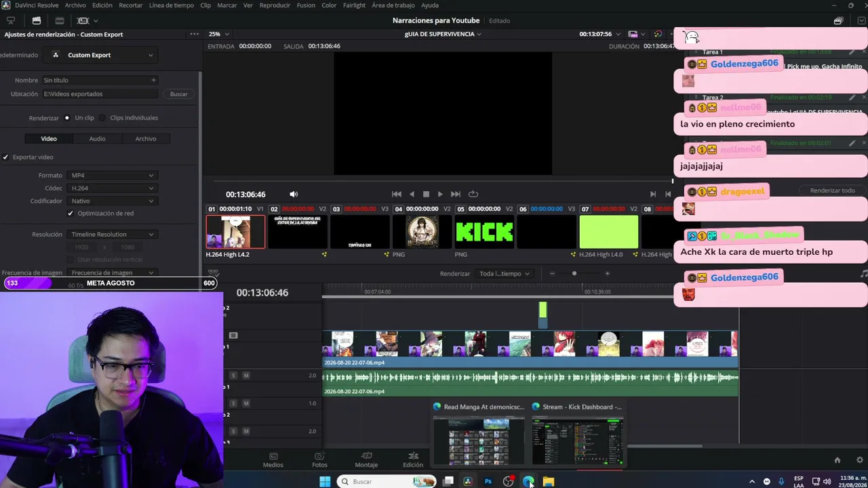Zoom in the render timeline with plus icon

[x=607, y=274]
